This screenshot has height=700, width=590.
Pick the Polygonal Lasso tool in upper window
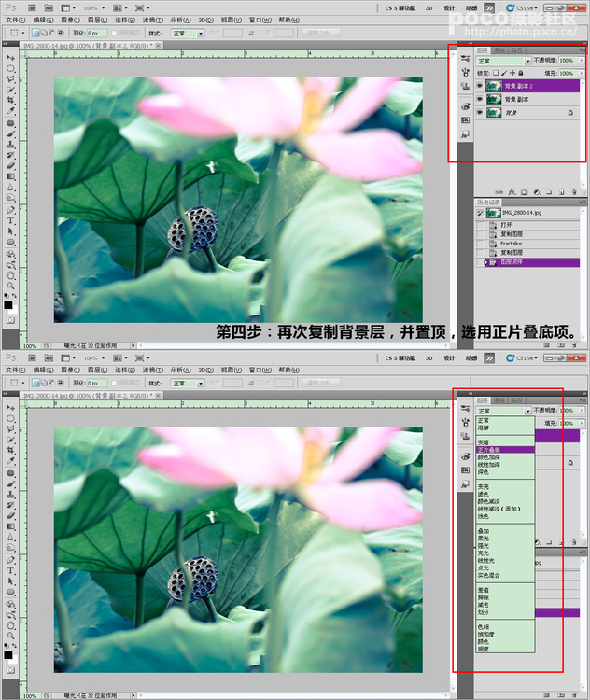tap(10, 79)
